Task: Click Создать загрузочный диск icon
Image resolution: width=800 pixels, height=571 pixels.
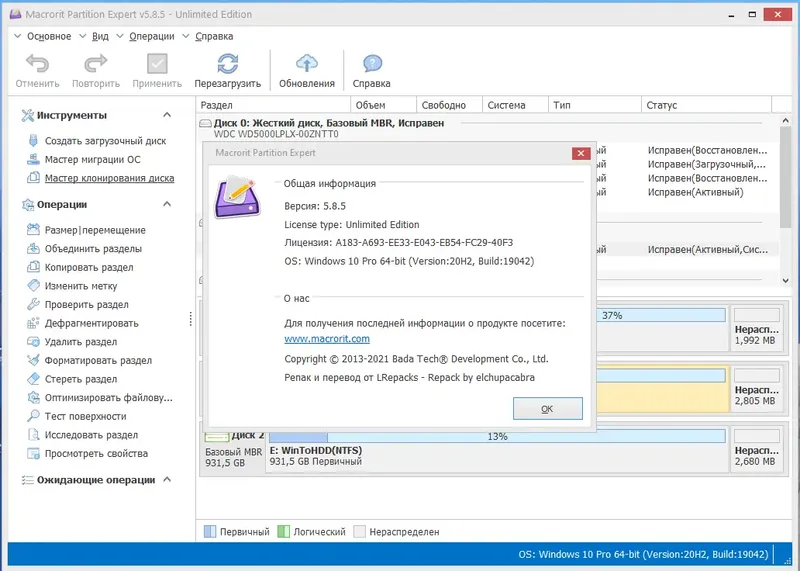Action: tap(33, 140)
